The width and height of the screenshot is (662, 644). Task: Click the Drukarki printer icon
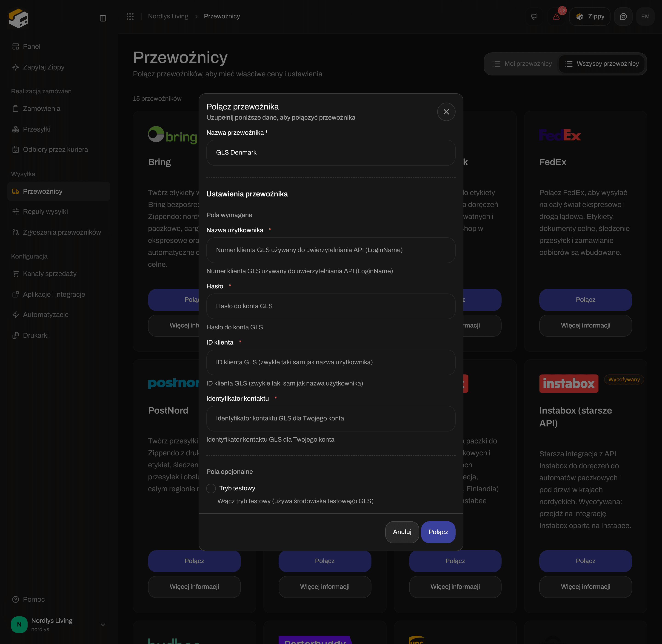(x=16, y=335)
